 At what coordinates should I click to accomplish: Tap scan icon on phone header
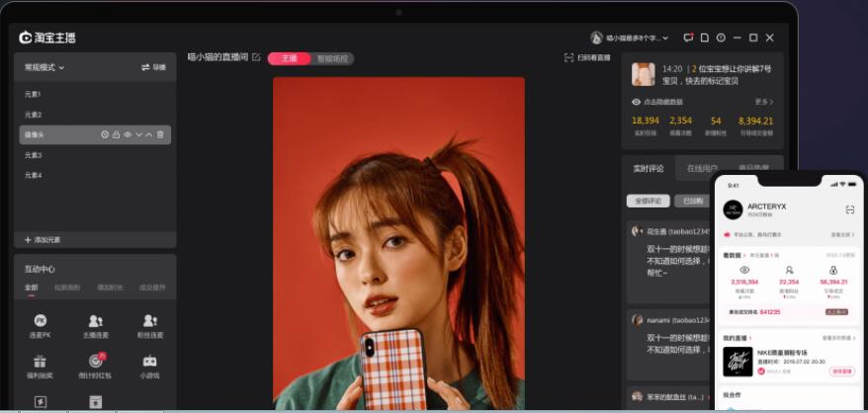tap(850, 209)
